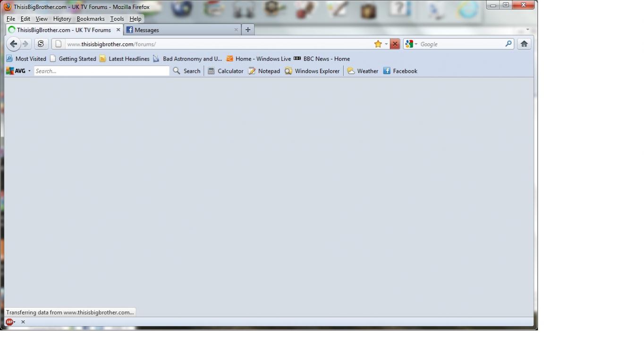Click the Google search magnifier icon
The height and width of the screenshot is (362, 644).
508,44
